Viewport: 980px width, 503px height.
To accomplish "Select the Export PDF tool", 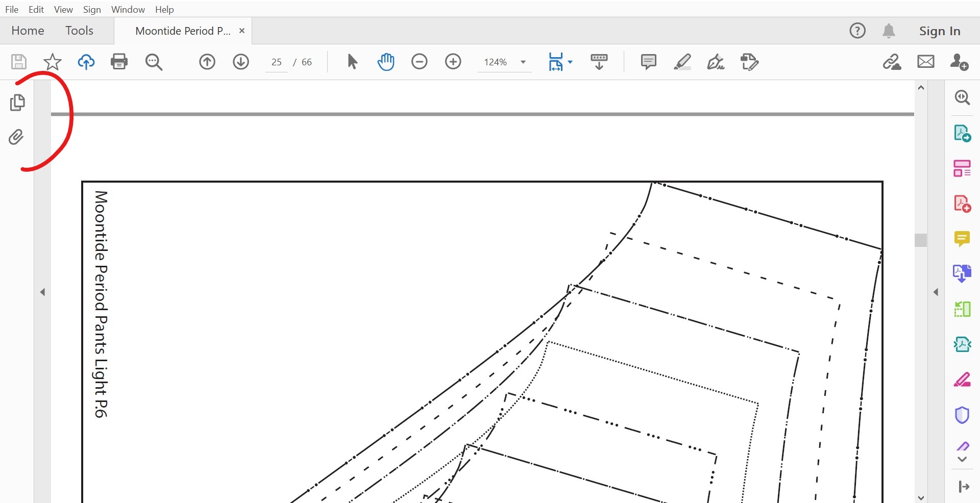I will 963,133.
